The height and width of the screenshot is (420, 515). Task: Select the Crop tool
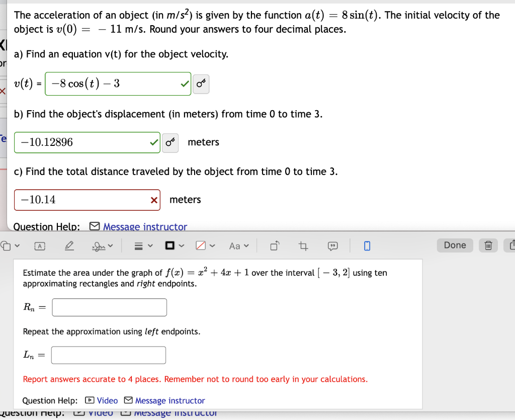pyautogui.click(x=303, y=246)
